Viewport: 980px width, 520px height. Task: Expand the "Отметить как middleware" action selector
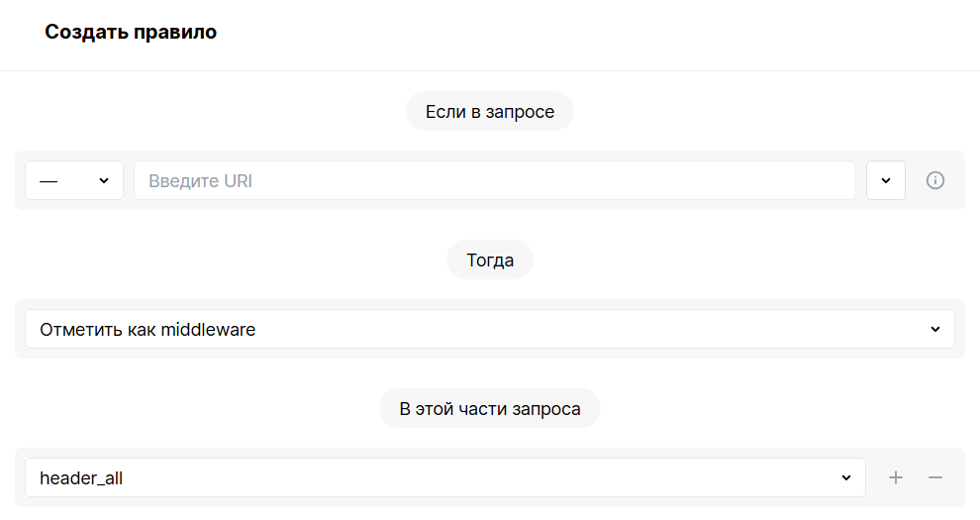pos(490,330)
